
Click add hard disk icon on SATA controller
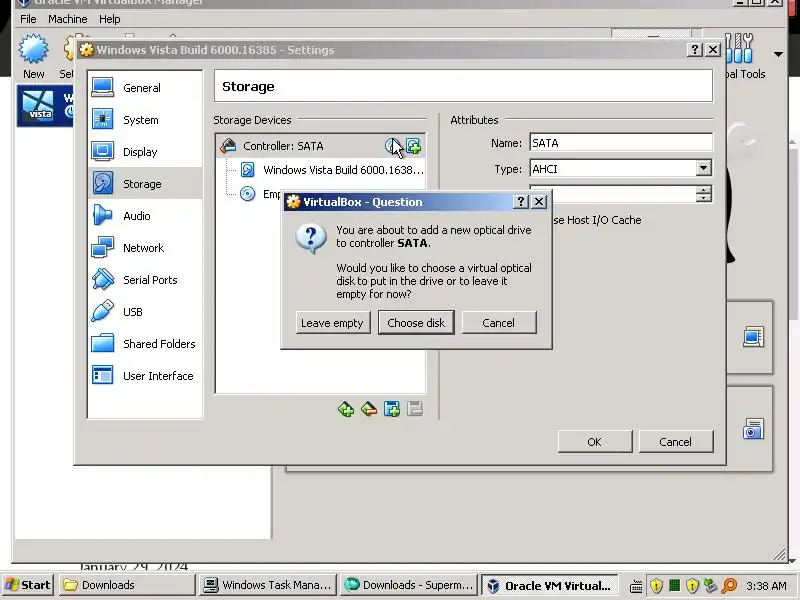(x=414, y=146)
